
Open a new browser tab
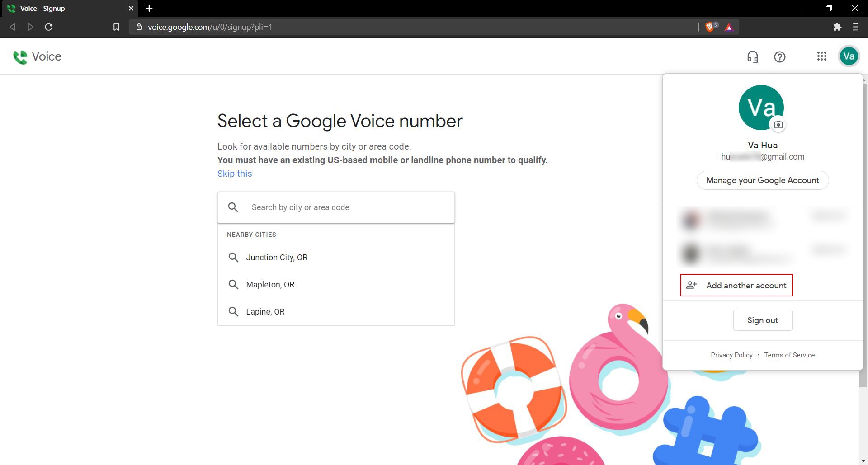click(149, 9)
